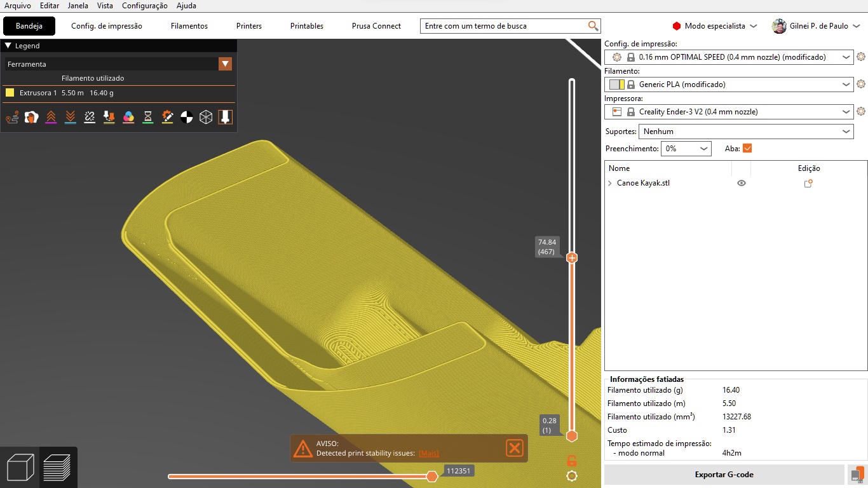Open vertical slider settings gear icon

572,476
